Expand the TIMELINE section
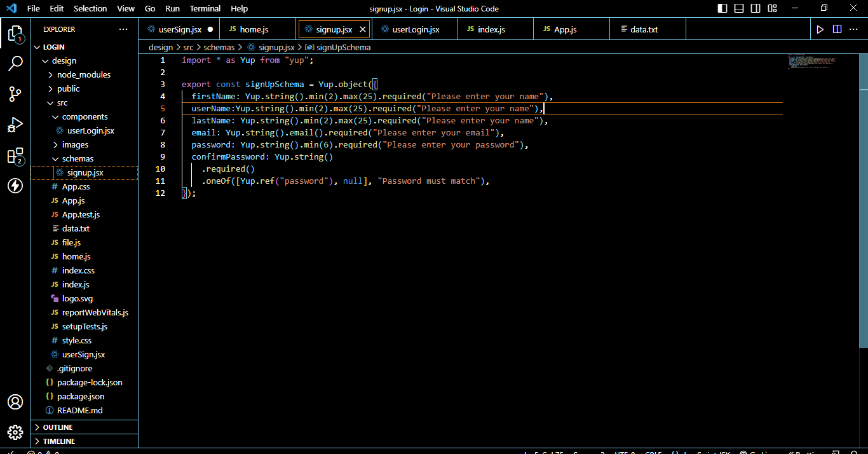 coord(84,441)
